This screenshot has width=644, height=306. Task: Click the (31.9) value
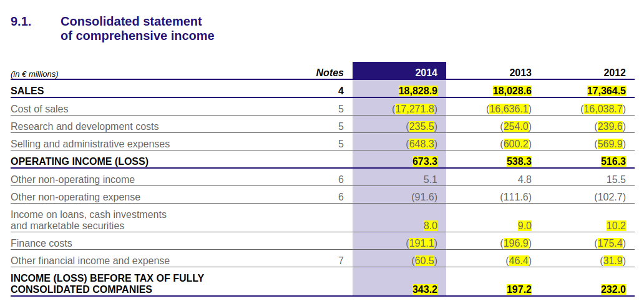pyautogui.click(x=613, y=261)
